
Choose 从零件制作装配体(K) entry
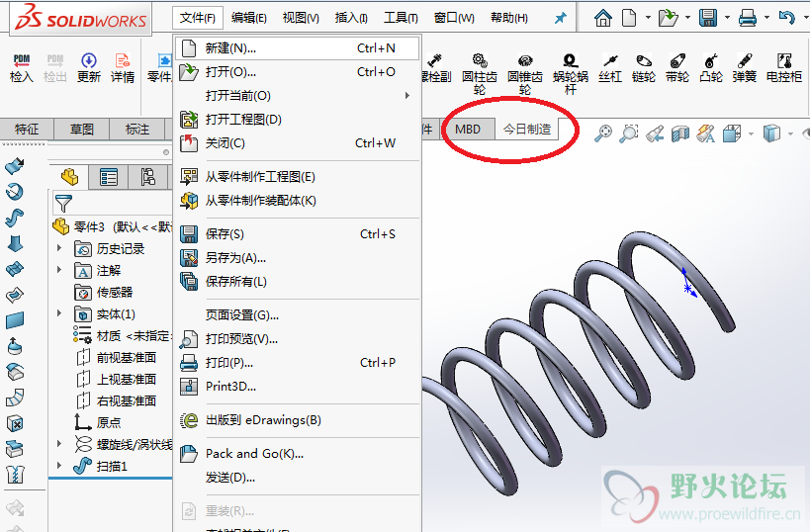(297, 201)
